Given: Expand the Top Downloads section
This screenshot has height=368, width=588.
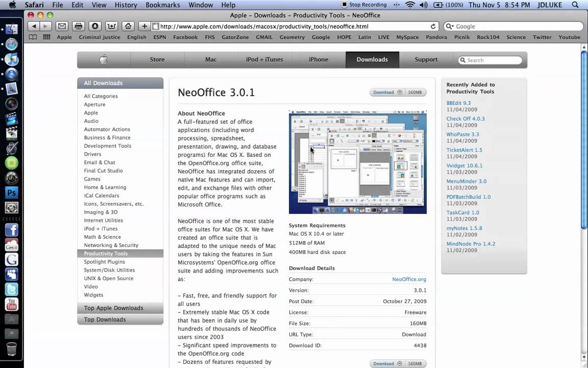Looking at the screenshot, I should [120, 319].
